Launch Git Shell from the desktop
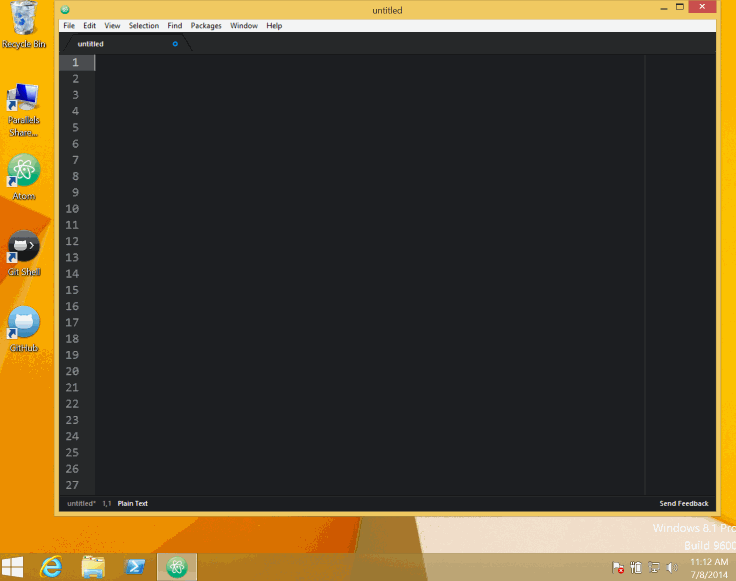 tap(24, 248)
